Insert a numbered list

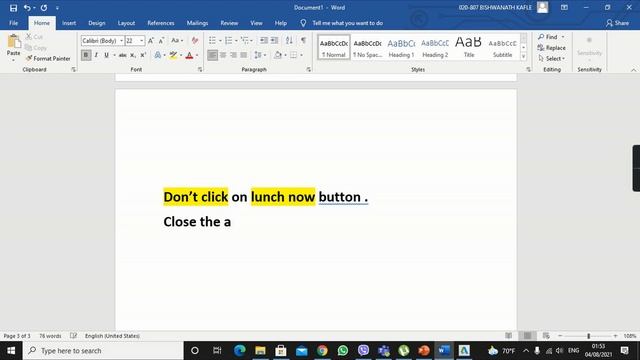coord(229,40)
